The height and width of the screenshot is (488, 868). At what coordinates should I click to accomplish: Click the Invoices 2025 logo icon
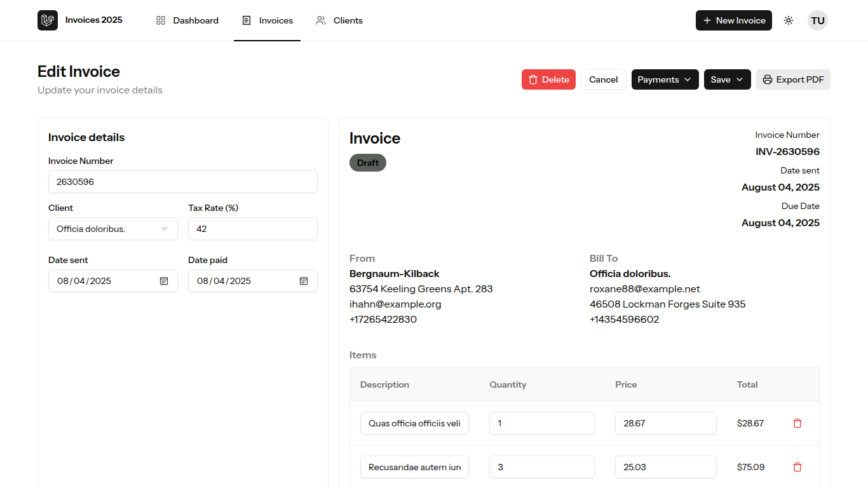click(x=48, y=20)
